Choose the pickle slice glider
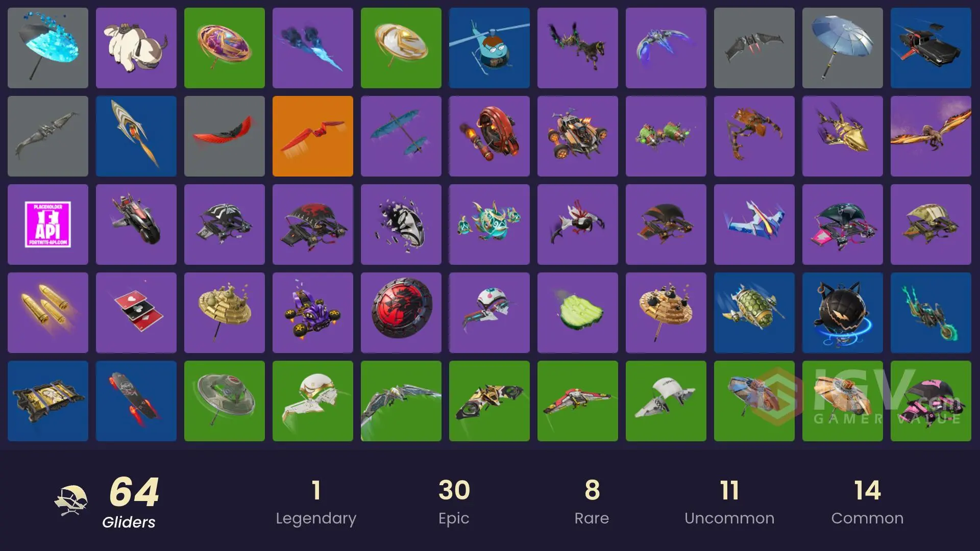The image size is (980, 551). click(578, 313)
